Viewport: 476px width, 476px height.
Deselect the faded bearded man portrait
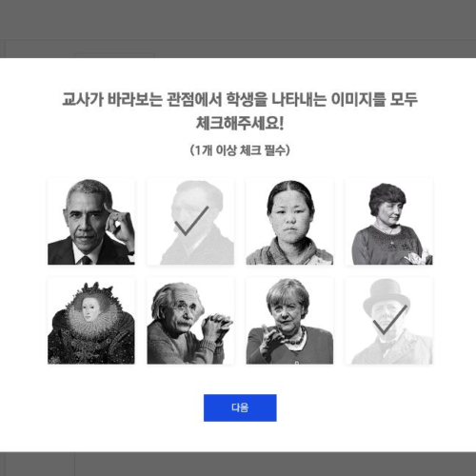tap(190, 222)
